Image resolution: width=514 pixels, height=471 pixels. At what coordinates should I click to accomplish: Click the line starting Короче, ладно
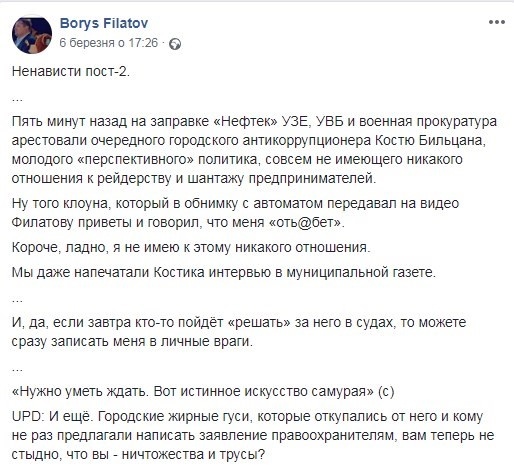coord(191,248)
